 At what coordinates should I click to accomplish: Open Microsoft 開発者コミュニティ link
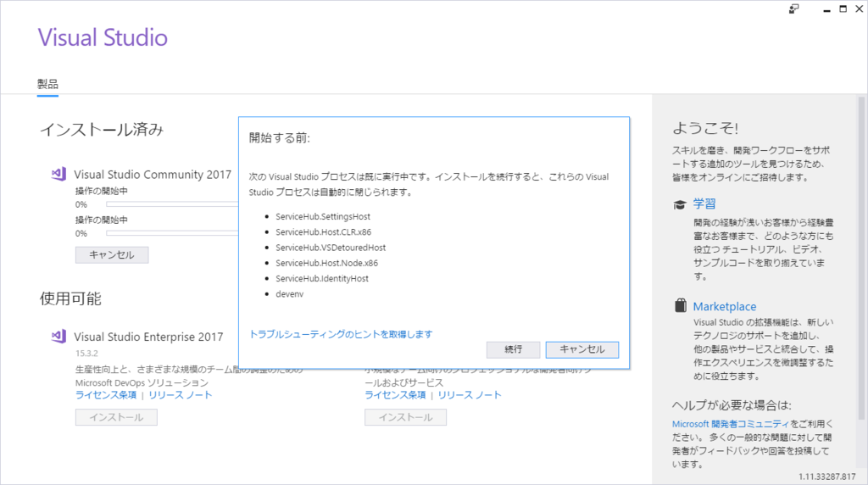(x=730, y=424)
